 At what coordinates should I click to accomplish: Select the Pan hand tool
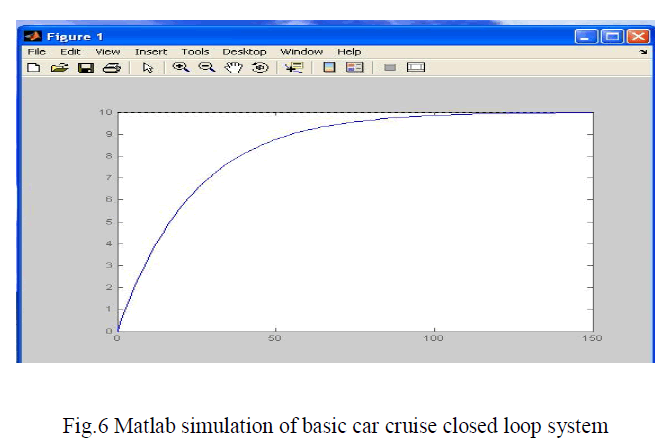coord(234,68)
